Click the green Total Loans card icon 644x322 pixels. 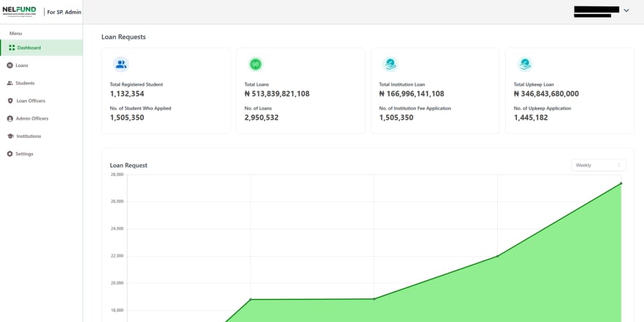[x=256, y=64]
